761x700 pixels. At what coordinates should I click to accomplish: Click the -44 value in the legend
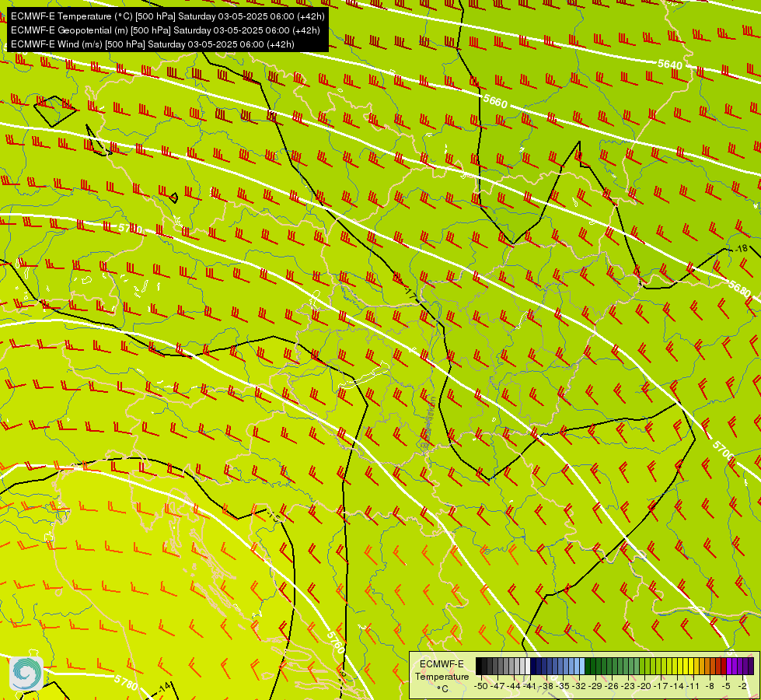pos(514,686)
